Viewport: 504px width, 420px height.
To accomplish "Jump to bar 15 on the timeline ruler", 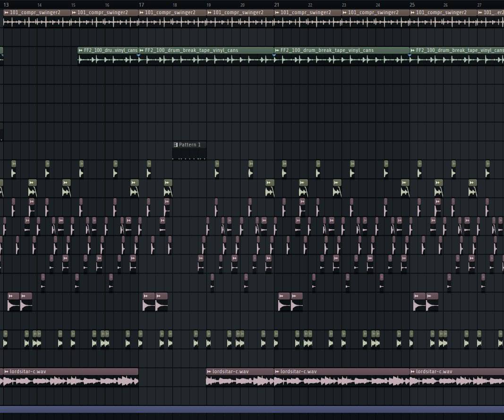I will [x=73, y=5].
